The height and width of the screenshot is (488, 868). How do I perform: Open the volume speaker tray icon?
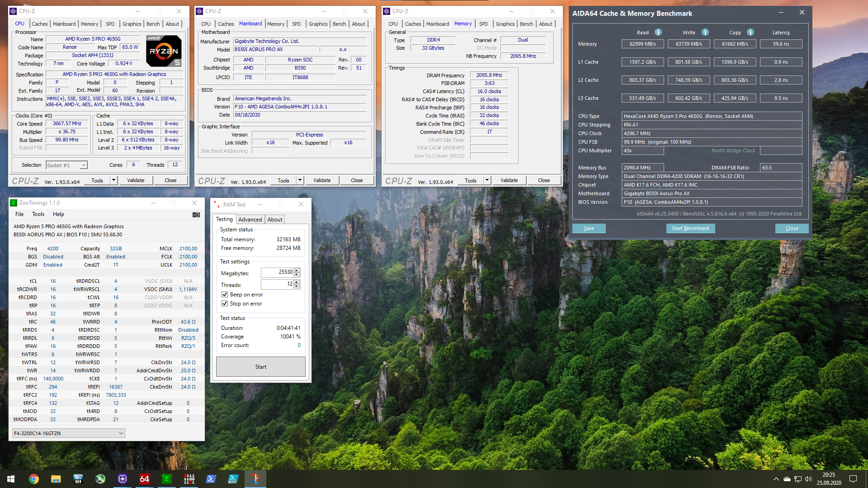click(808, 479)
